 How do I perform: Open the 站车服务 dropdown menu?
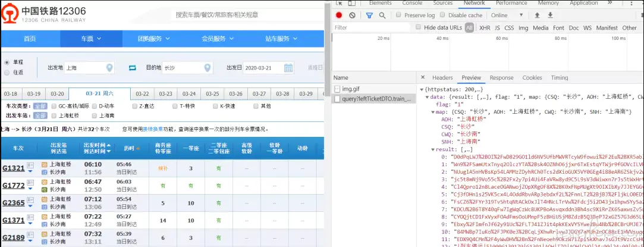click(x=281, y=39)
